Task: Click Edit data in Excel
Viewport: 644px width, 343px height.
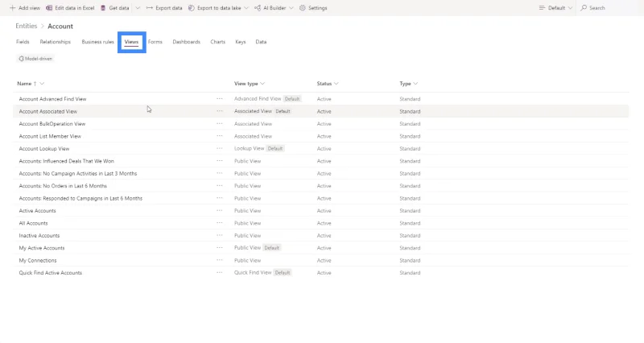Action: 70,8
